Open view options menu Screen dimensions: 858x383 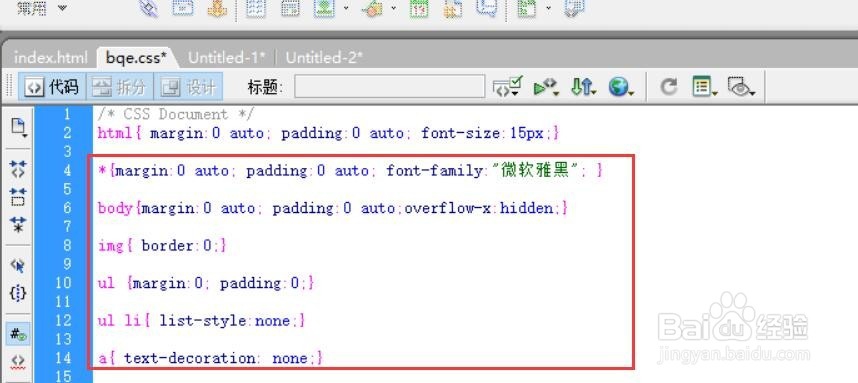[x=704, y=87]
